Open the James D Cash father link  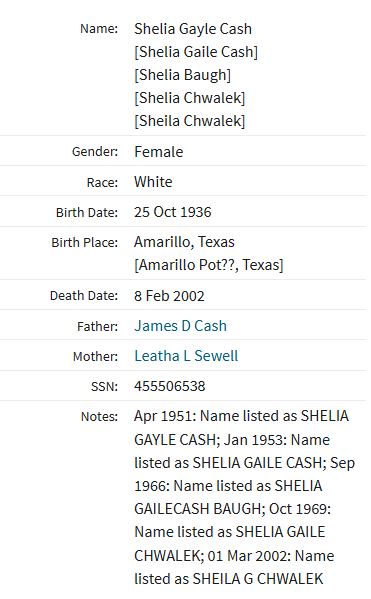tap(180, 326)
